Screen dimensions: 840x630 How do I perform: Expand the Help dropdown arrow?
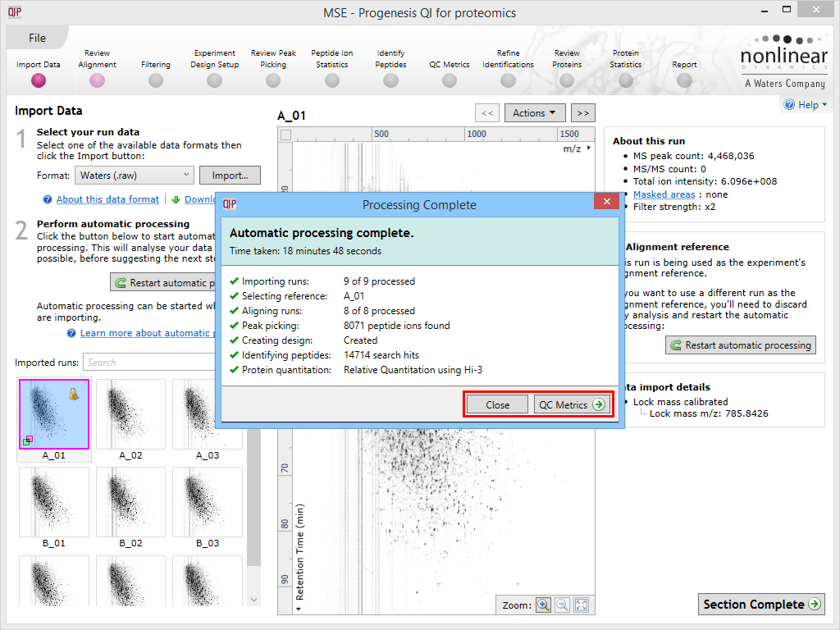[824, 104]
